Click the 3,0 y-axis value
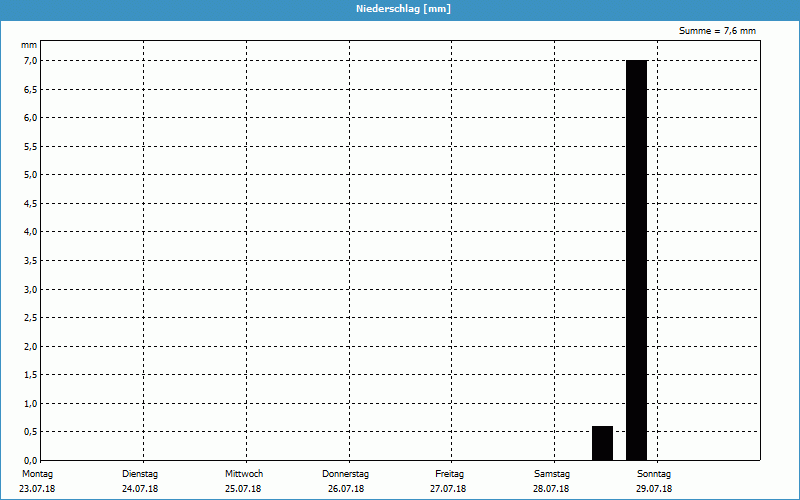 coord(30,289)
